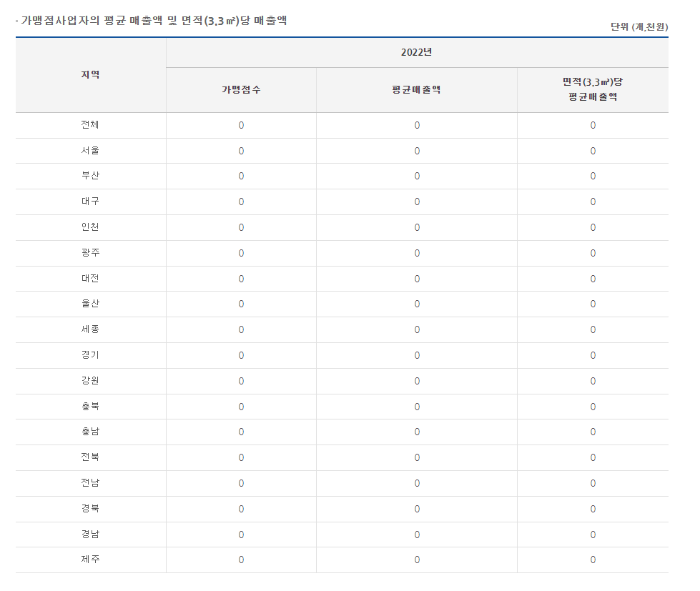
Task: Click the 평균매출액 value for 광주
Action: coord(417,253)
